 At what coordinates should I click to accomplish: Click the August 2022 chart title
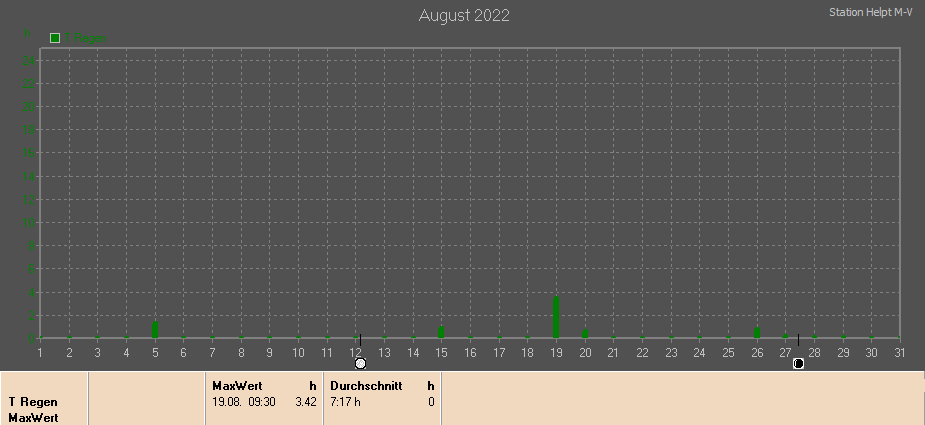tap(464, 15)
